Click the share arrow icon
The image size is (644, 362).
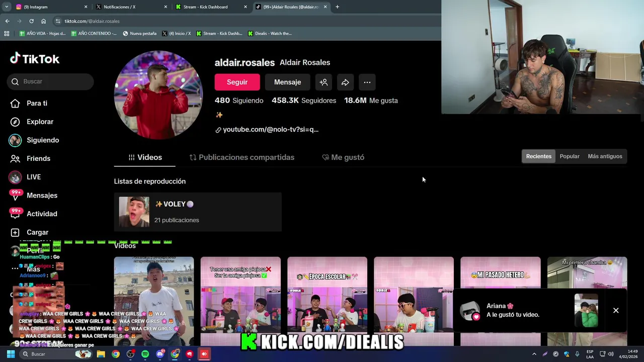[345, 82]
